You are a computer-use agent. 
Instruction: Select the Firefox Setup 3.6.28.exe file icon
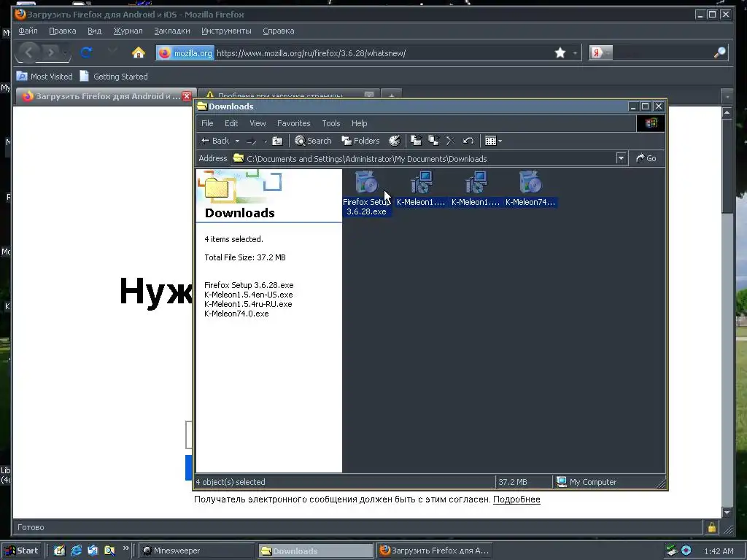[x=366, y=183]
